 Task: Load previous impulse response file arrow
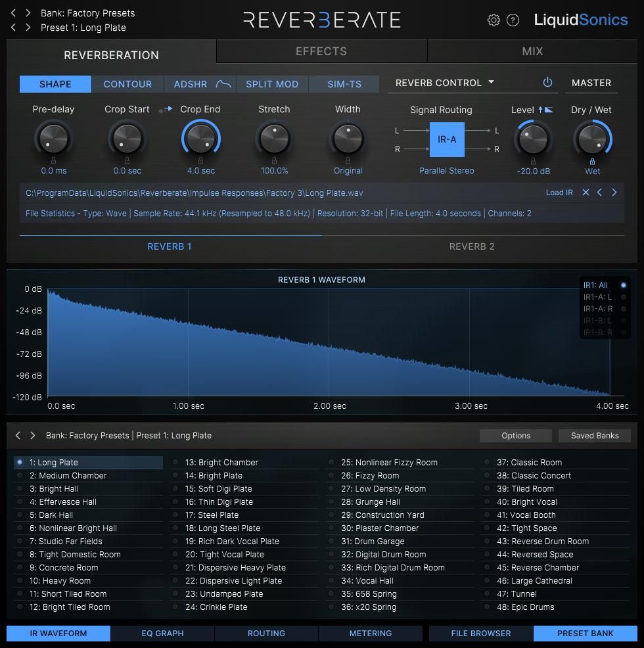(599, 192)
